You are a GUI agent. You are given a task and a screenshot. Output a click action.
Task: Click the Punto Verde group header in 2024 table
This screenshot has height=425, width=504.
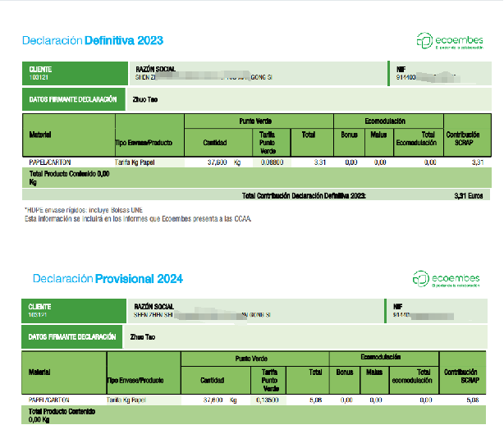point(251,359)
